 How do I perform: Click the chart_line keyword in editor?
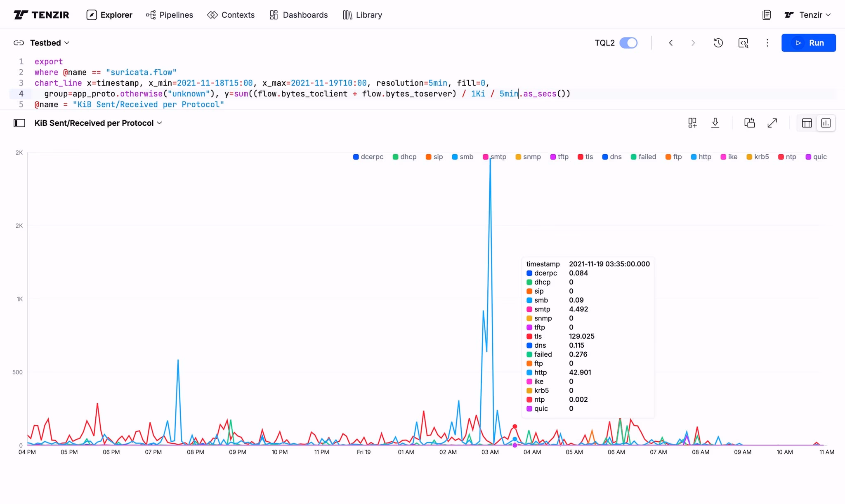[58, 83]
